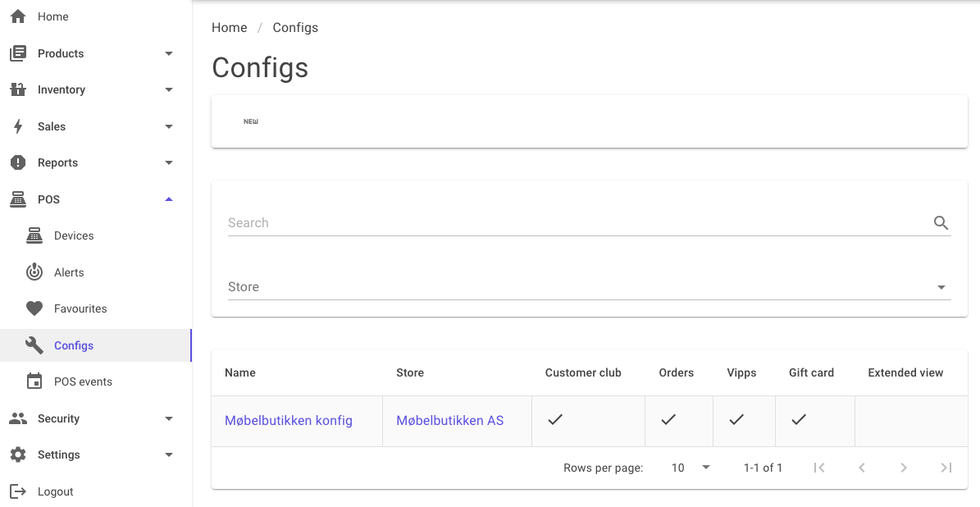Click the Customer club checkmark for Møbelbutikken
The image size is (980, 507).
(555, 419)
